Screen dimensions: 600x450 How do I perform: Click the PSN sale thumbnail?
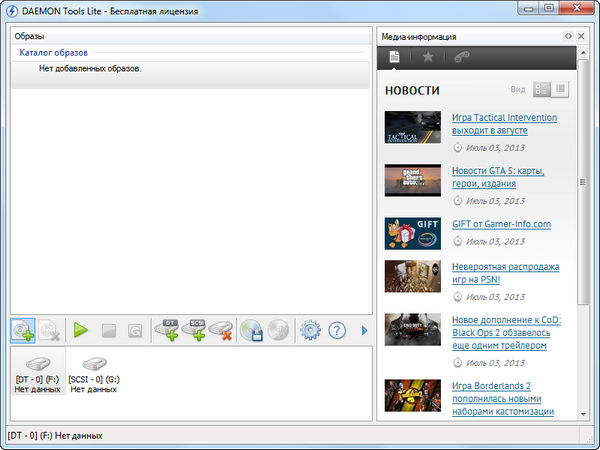pyautogui.click(x=412, y=276)
